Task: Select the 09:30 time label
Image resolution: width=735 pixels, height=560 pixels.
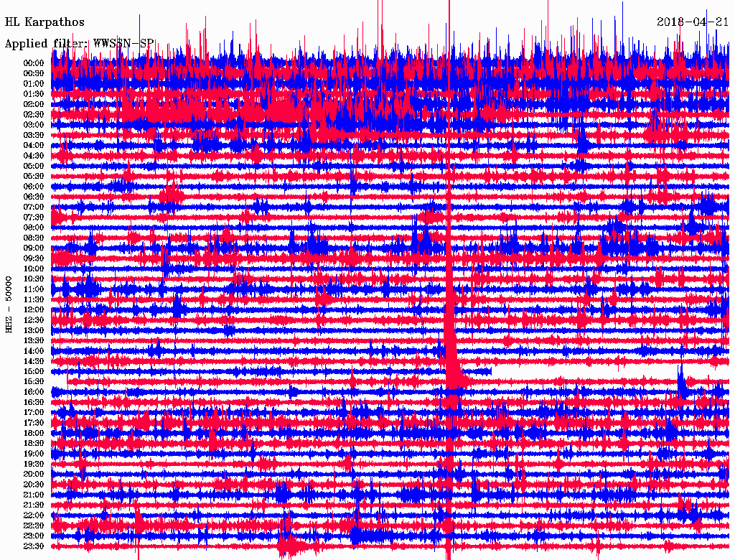Action: (33, 258)
